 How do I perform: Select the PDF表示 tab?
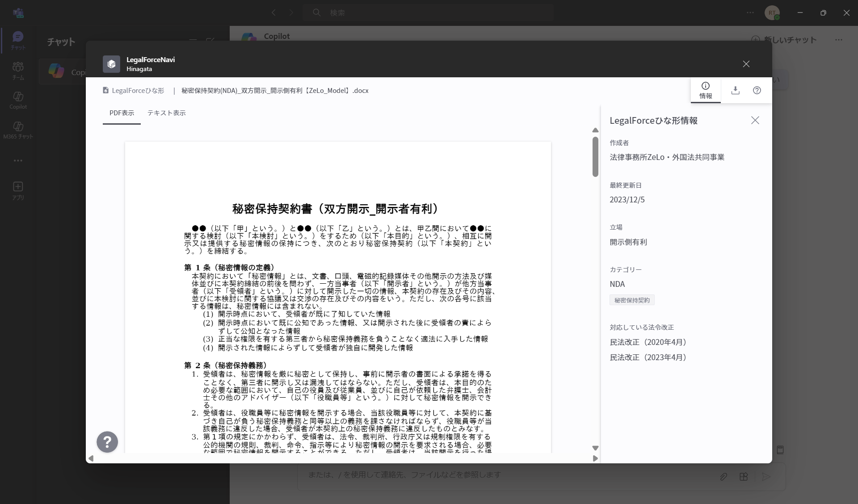(x=122, y=113)
